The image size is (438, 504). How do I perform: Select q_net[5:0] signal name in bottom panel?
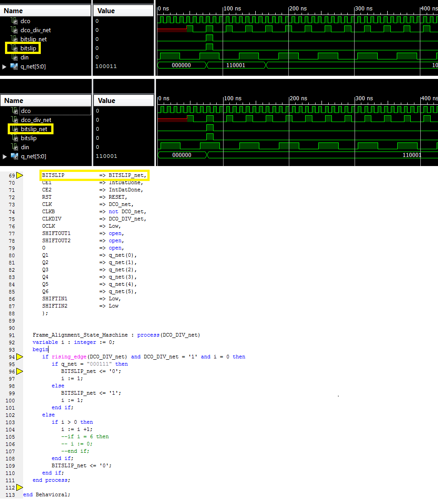tap(34, 156)
